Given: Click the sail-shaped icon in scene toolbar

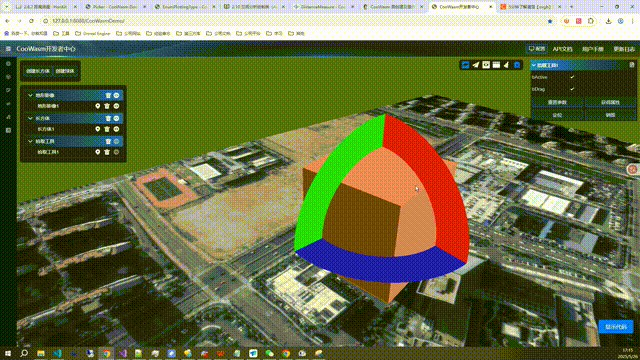Looking at the screenshot, I should pyautogui.click(x=506, y=65).
